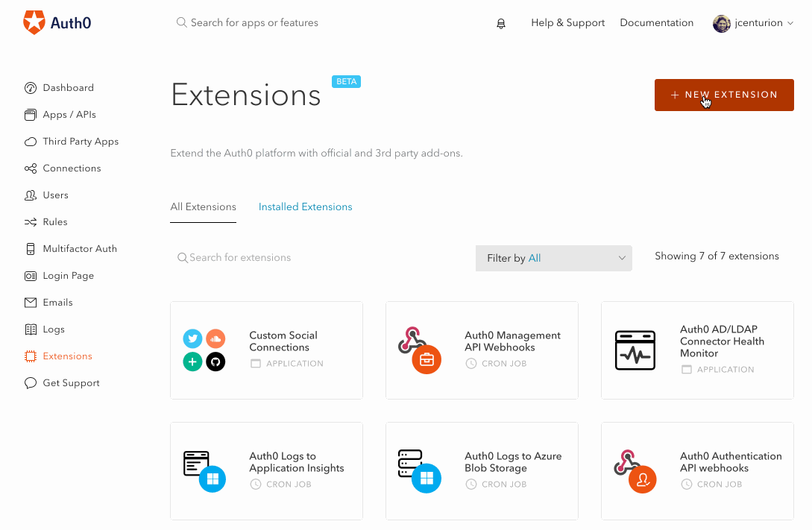812x530 pixels.
Task: Click the Authentication API webhooks card icon
Action: 635,471
